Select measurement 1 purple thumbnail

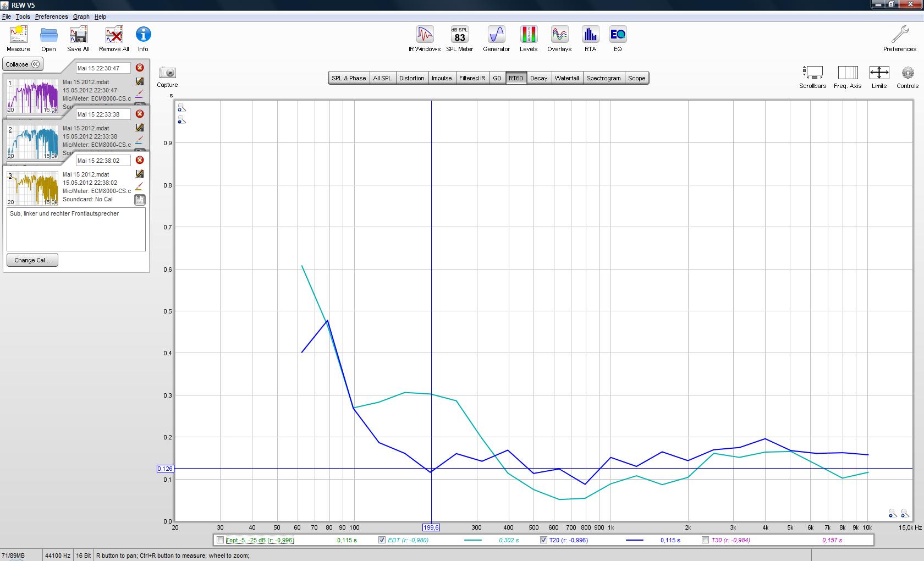[x=32, y=96]
